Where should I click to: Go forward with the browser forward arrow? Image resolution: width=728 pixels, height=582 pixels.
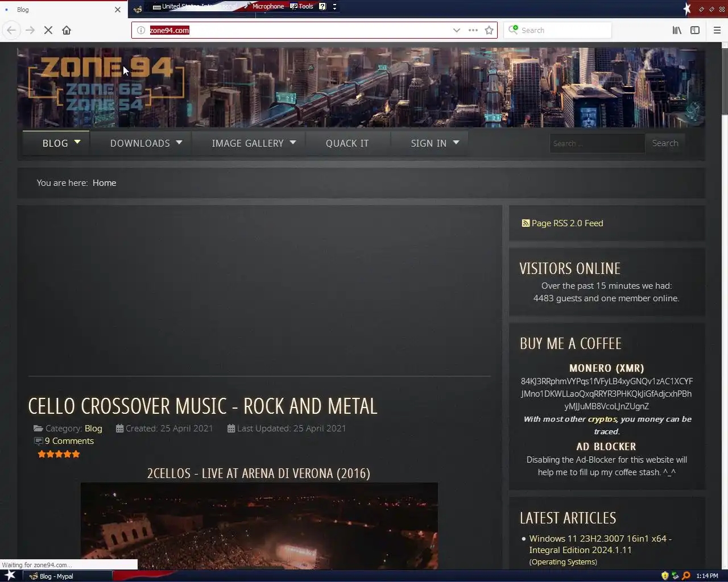pyautogui.click(x=30, y=30)
